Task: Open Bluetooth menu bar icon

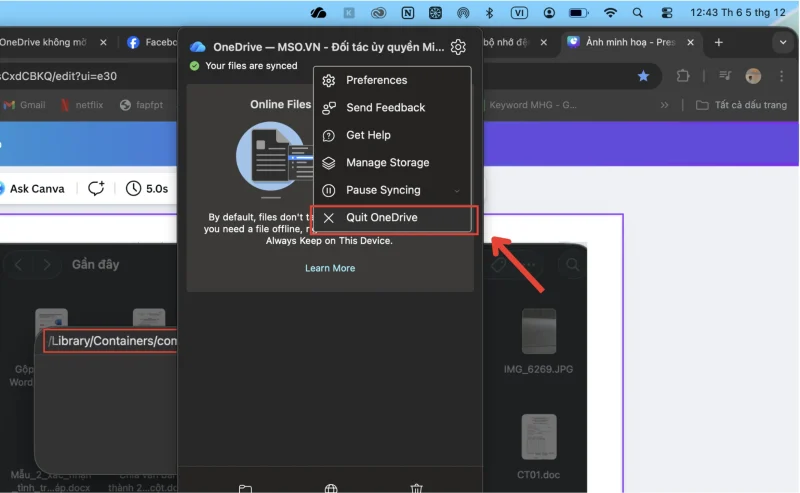Action: (489, 13)
